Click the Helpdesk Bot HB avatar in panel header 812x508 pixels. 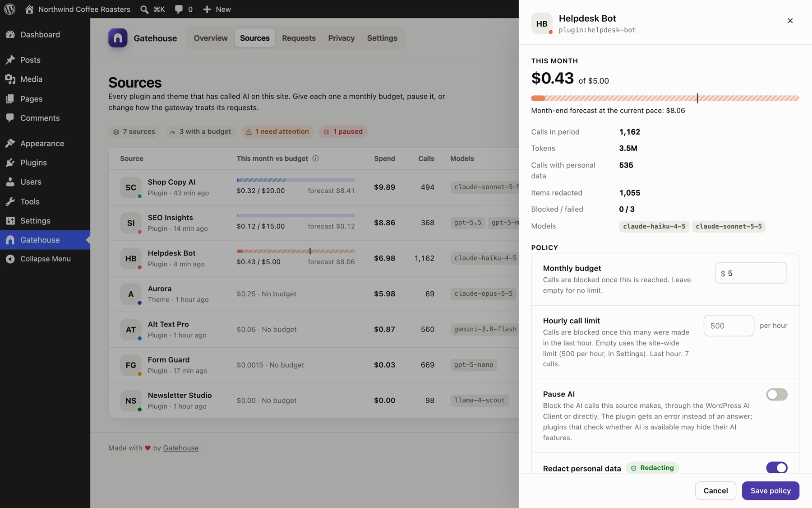coord(542,23)
